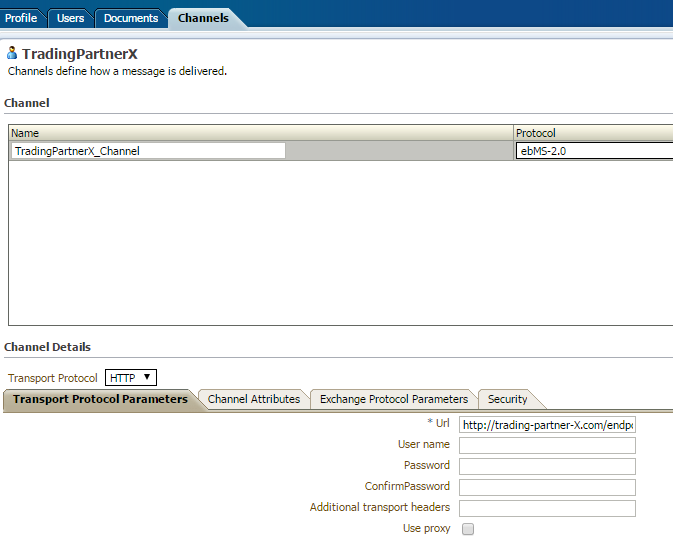Enable the Use proxy checkbox
673x553 pixels.
pyautogui.click(x=468, y=529)
